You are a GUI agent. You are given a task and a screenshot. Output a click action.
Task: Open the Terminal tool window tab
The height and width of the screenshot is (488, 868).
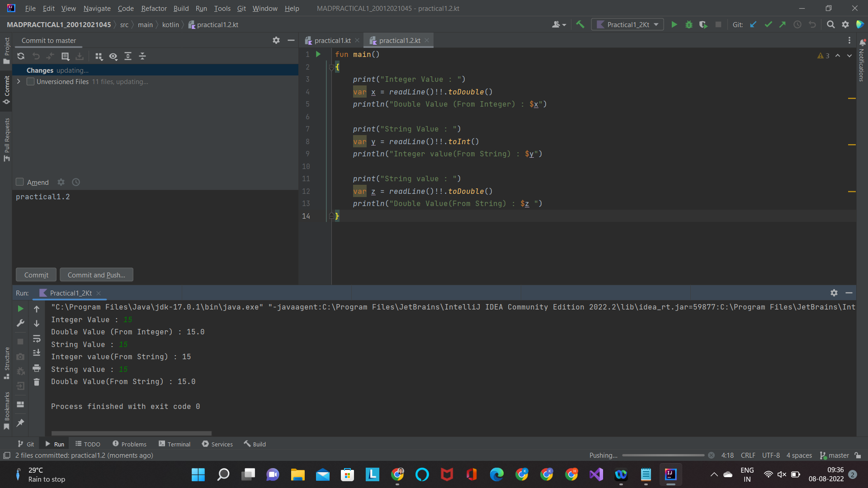(175, 444)
